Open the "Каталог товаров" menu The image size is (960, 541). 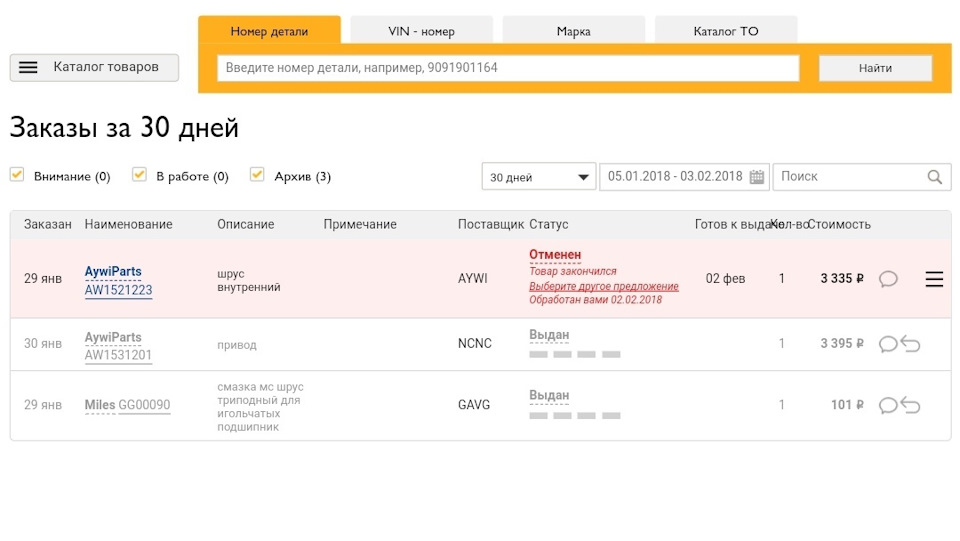pos(94,67)
